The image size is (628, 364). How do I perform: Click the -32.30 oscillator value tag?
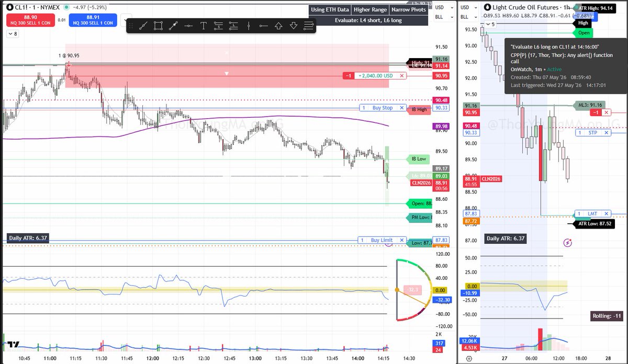(442, 300)
